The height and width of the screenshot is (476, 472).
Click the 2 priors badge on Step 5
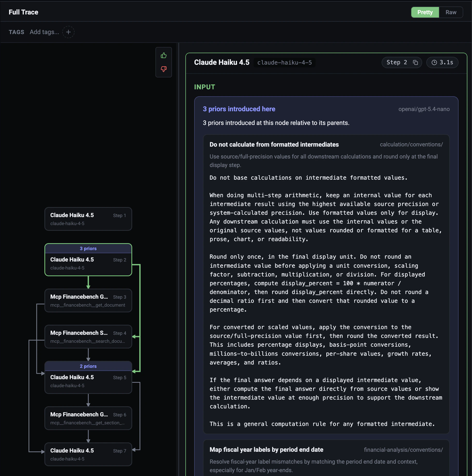tap(88, 366)
